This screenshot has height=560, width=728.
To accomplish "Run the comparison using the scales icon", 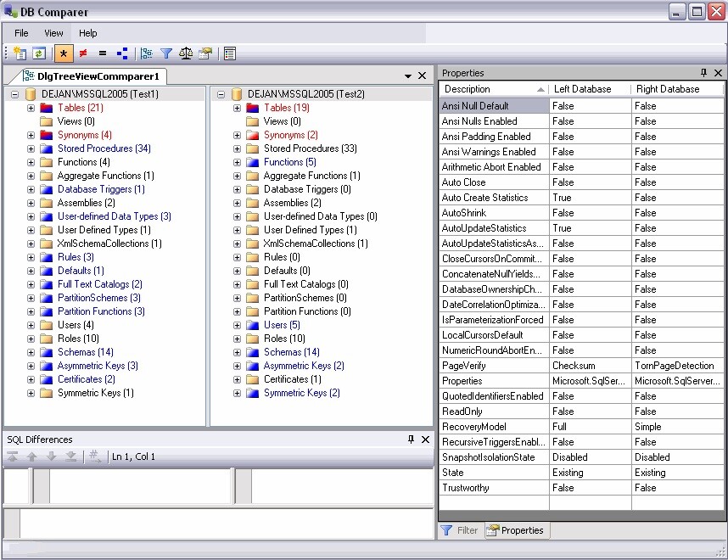I will pos(188,53).
